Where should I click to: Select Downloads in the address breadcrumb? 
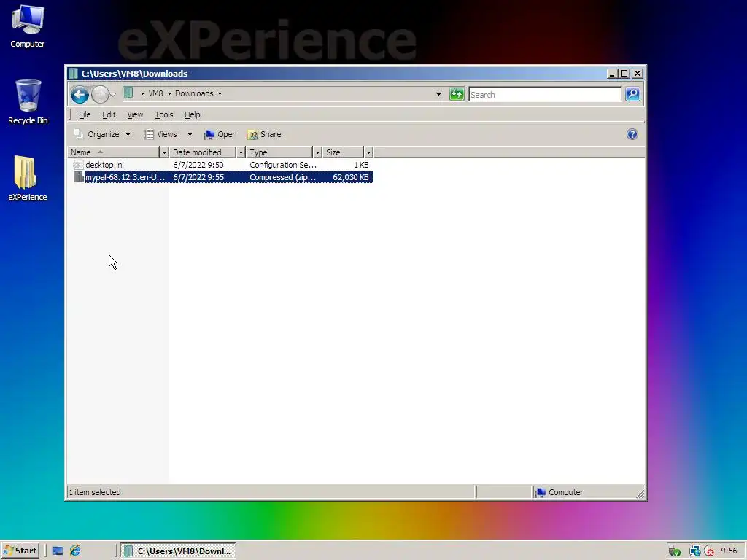(194, 94)
